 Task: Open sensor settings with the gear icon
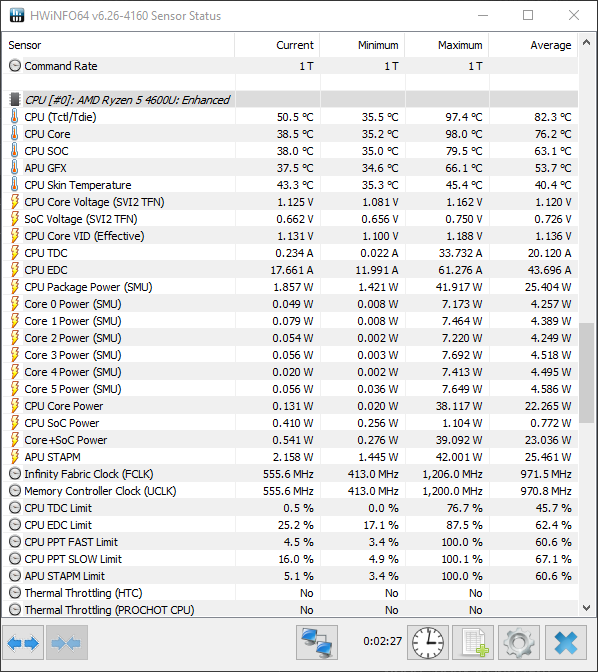click(x=519, y=642)
